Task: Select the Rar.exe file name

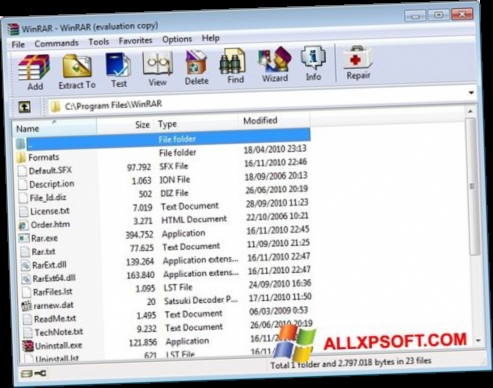Action: [x=44, y=238]
